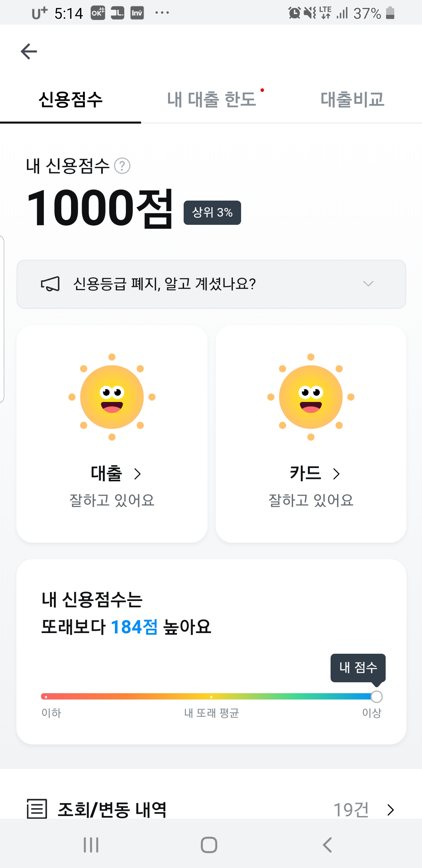Tap the list icon beside 조회/변동 내역
This screenshot has height=868, width=422.
(x=37, y=809)
